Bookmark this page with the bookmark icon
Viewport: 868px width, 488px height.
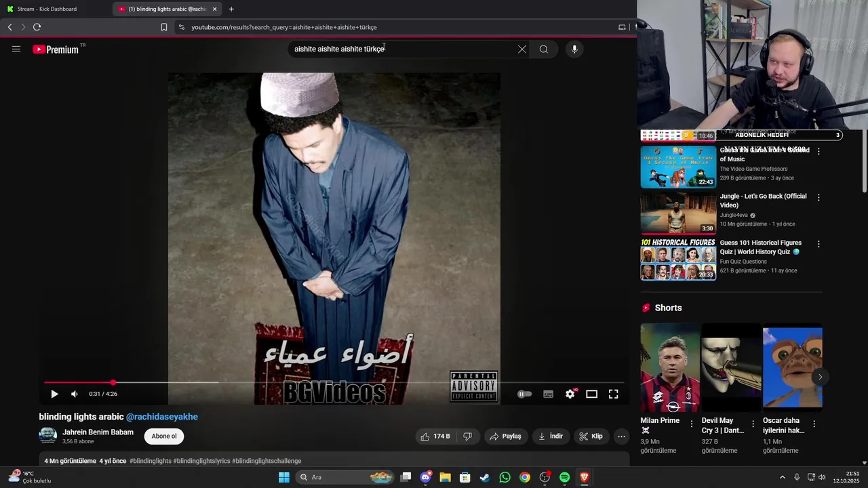[x=164, y=27]
